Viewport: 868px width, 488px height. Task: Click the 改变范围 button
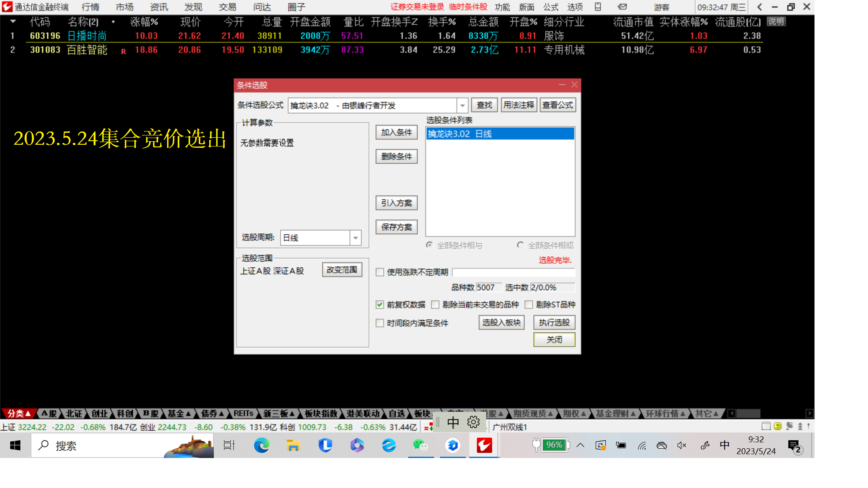click(x=342, y=270)
